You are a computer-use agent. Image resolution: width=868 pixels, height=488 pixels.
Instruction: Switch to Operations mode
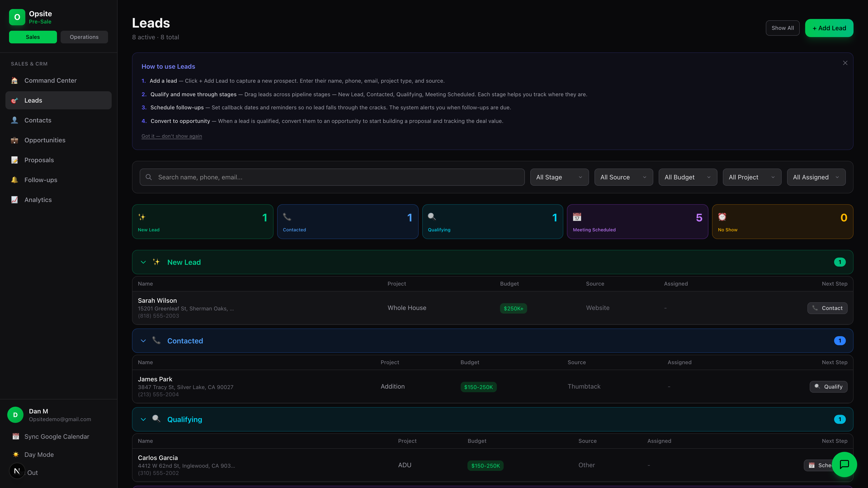point(84,37)
